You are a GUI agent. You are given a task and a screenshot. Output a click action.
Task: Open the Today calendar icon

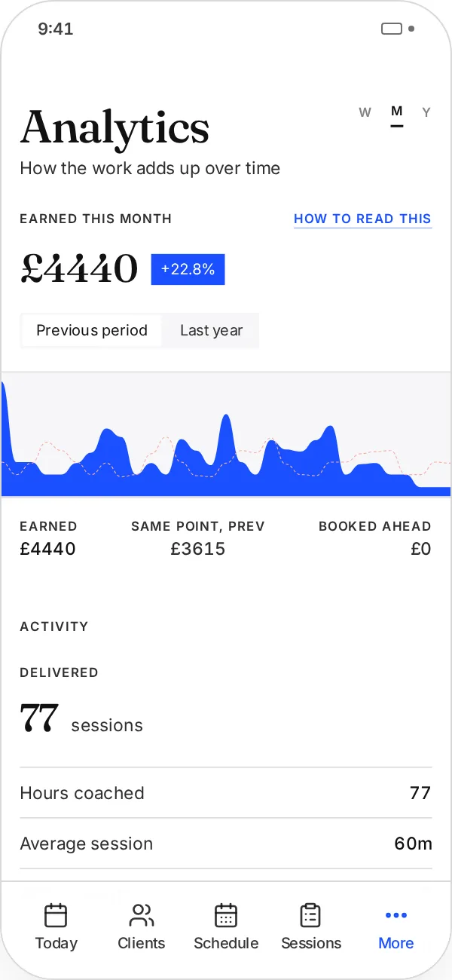coord(56,915)
